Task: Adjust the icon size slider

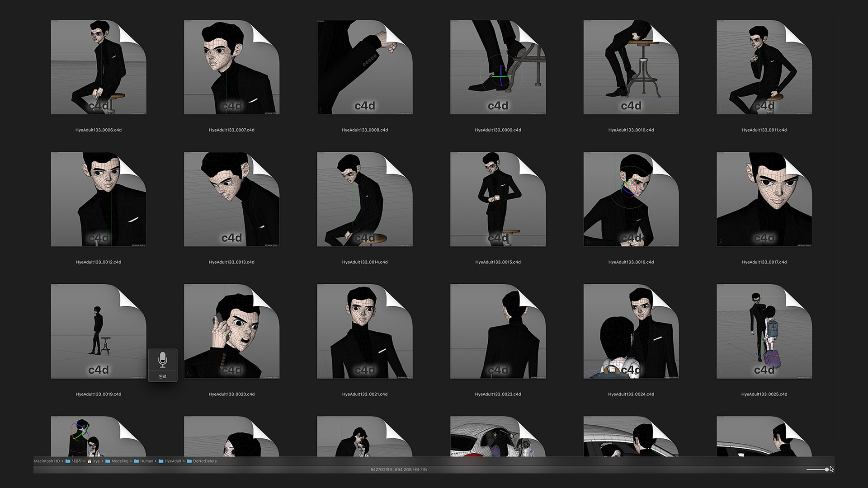Action: pyautogui.click(x=826, y=469)
